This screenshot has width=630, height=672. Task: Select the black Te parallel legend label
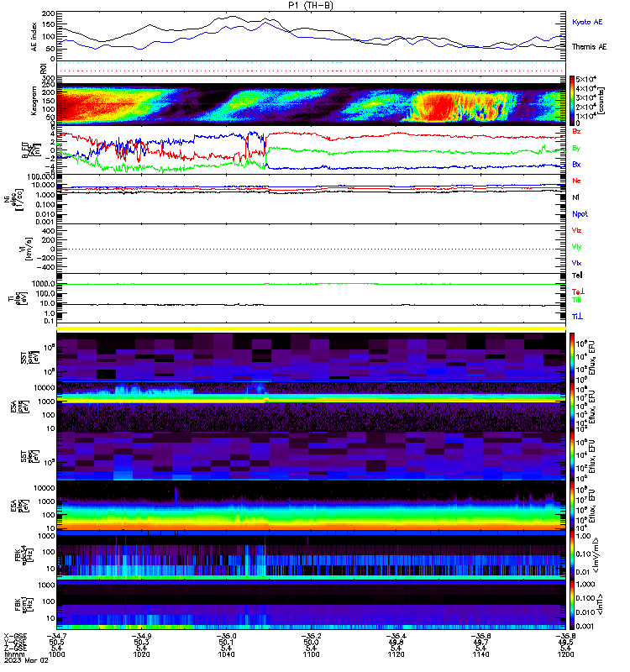[577, 276]
